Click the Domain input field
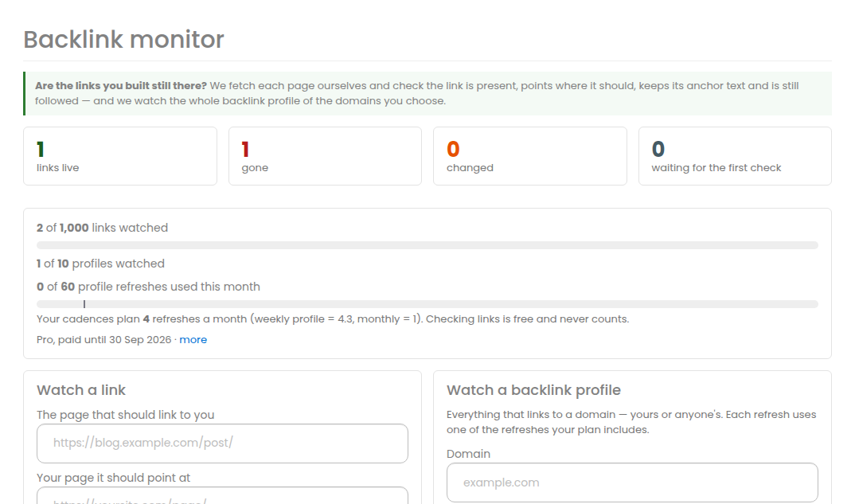Viewport: 855px width, 504px height. point(632,483)
